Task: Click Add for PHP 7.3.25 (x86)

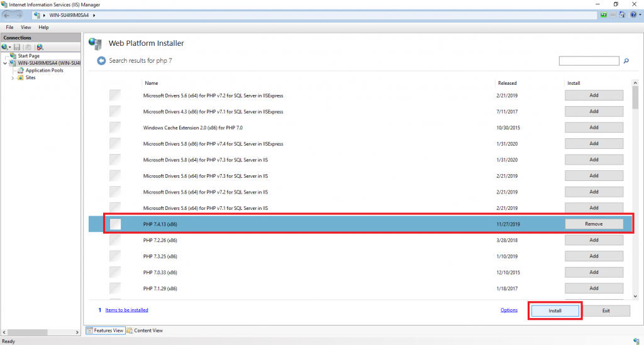Action: click(x=594, y=256)
